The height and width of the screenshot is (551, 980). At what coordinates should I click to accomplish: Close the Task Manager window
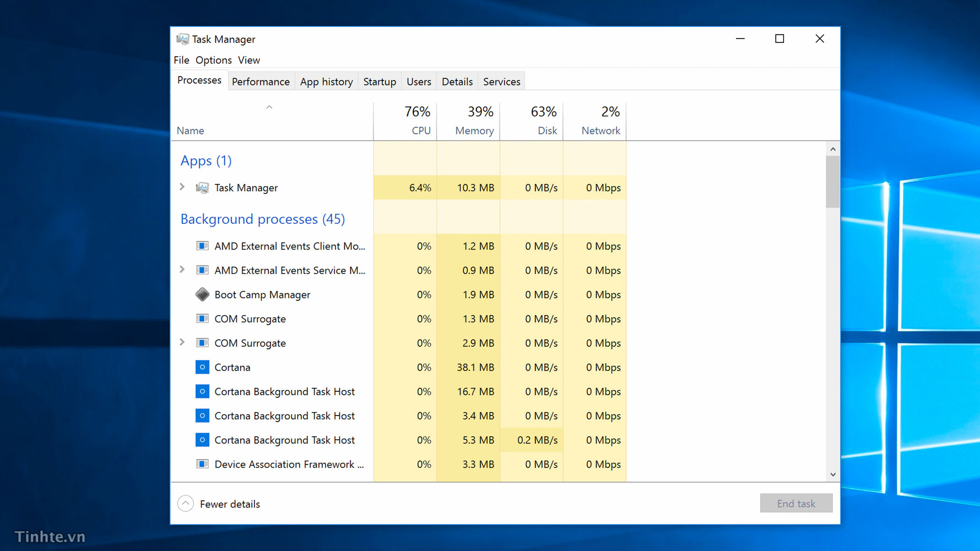click(x=820, y=39)
